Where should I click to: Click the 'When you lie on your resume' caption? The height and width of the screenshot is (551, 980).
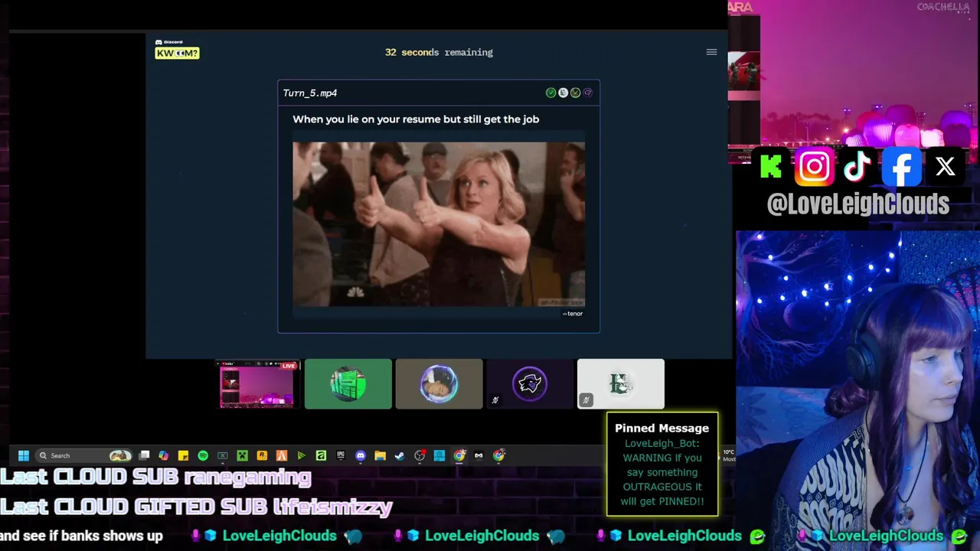(416, 119)
